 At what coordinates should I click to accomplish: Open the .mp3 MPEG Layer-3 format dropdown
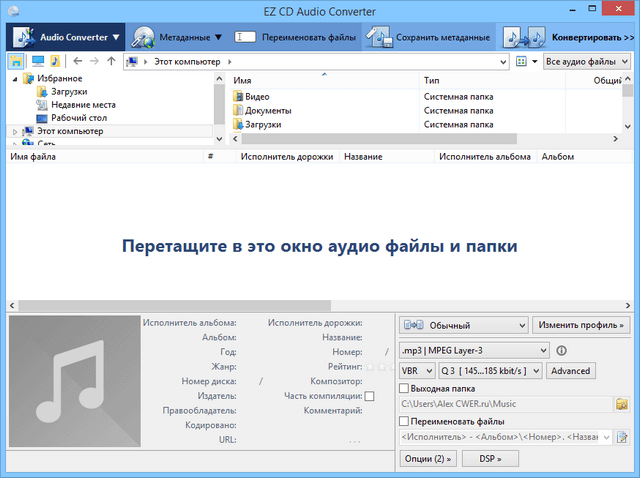click(x=473, y=351)
